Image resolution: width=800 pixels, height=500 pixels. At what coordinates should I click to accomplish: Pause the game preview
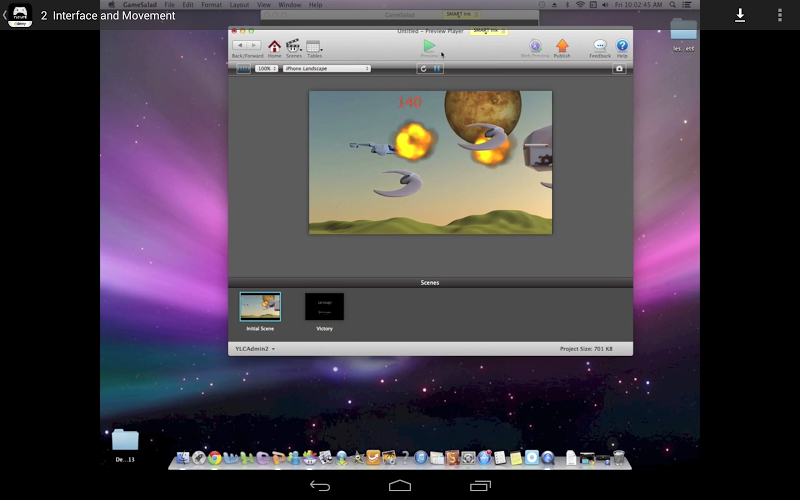point(437,69)
